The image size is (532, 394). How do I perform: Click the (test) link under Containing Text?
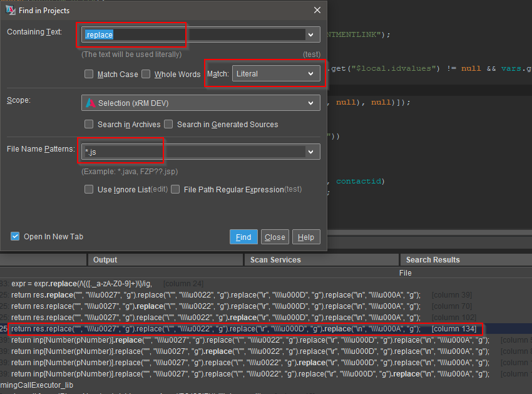(312, 54)
